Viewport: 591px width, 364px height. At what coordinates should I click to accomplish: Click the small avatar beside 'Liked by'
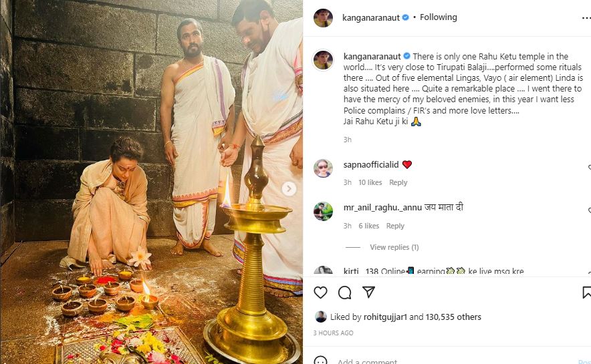click(x=321, y=317)
